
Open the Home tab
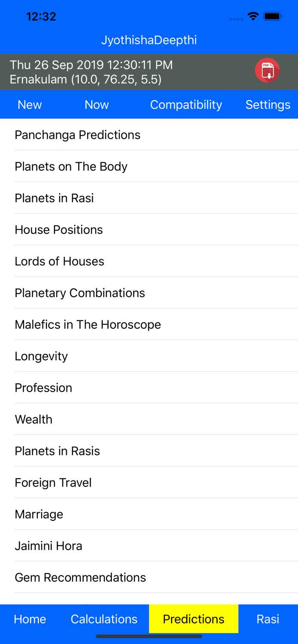[x=30, y=619]
